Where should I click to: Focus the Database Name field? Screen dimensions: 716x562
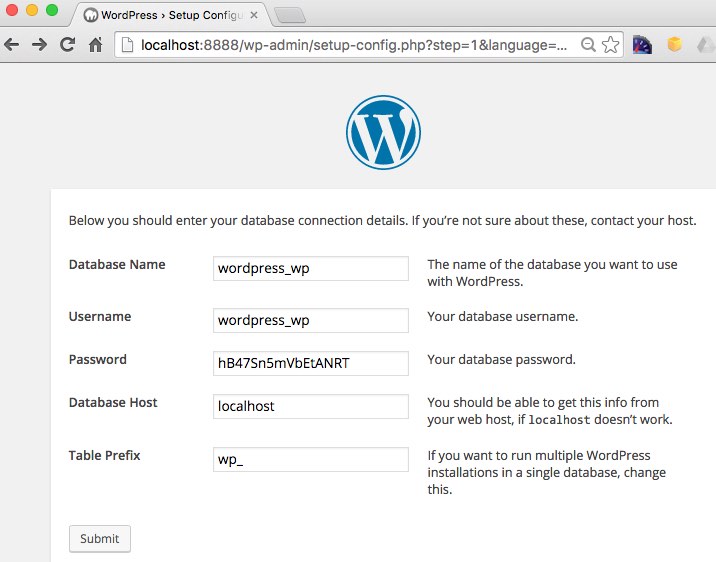pyautogui.click(x=310, y=268)
